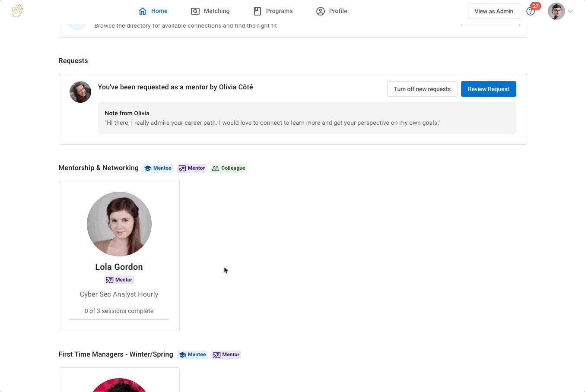Open Profile using the person icon
This screenshot has height=392, width=585.
320,11
